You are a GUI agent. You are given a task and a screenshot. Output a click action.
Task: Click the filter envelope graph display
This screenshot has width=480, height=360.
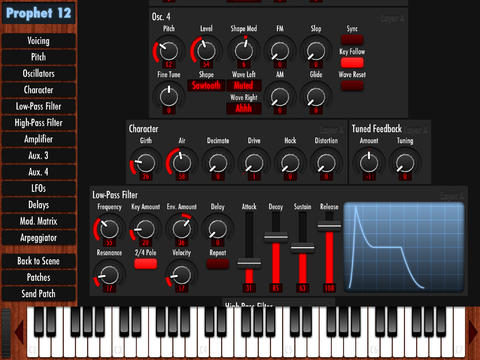(404, 247)
